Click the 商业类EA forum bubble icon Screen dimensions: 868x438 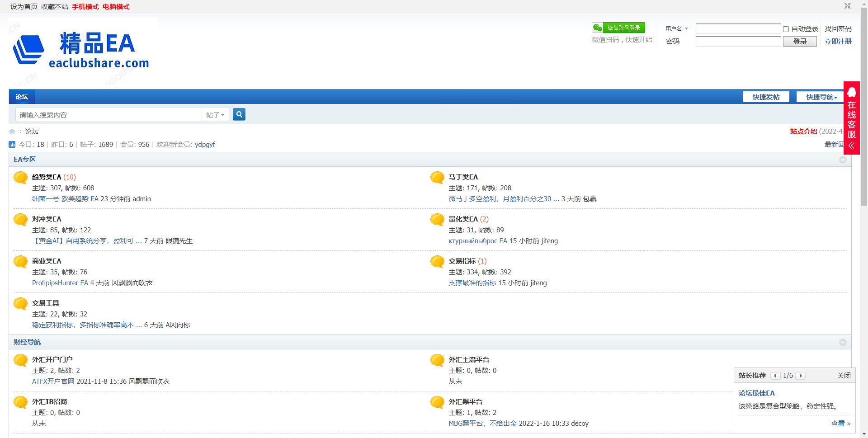click(21, 262)
